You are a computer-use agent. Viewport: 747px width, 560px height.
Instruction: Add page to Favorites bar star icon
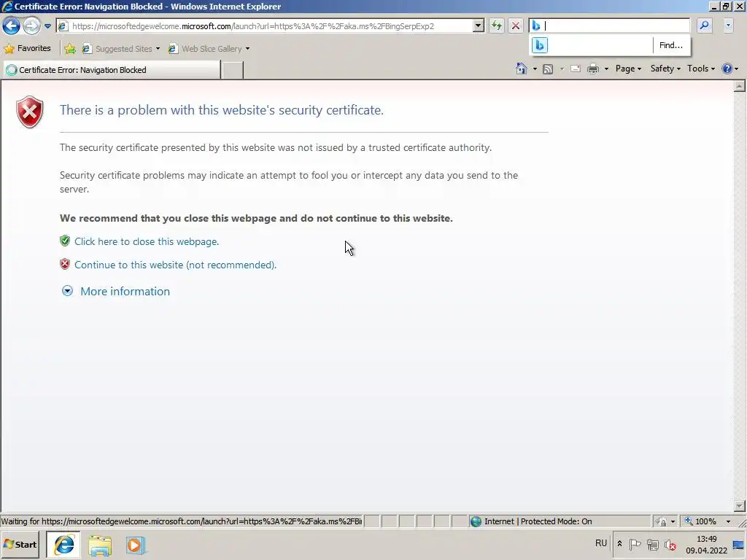click(x=70, y=49)
